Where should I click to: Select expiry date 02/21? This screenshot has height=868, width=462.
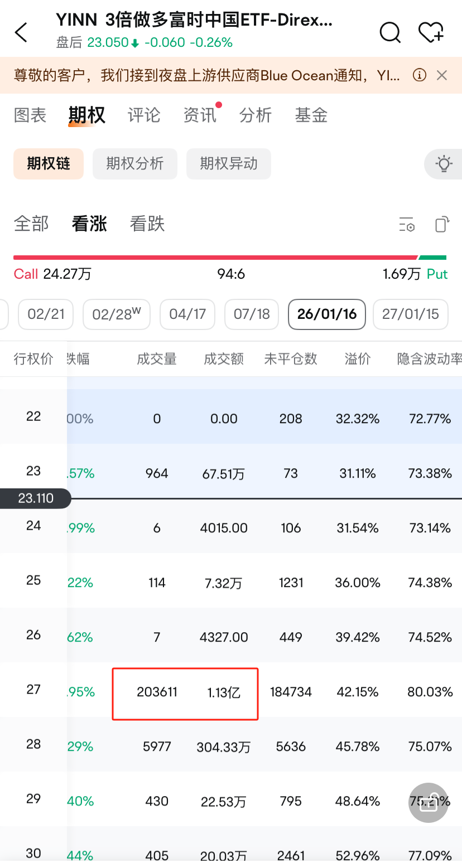46,314
